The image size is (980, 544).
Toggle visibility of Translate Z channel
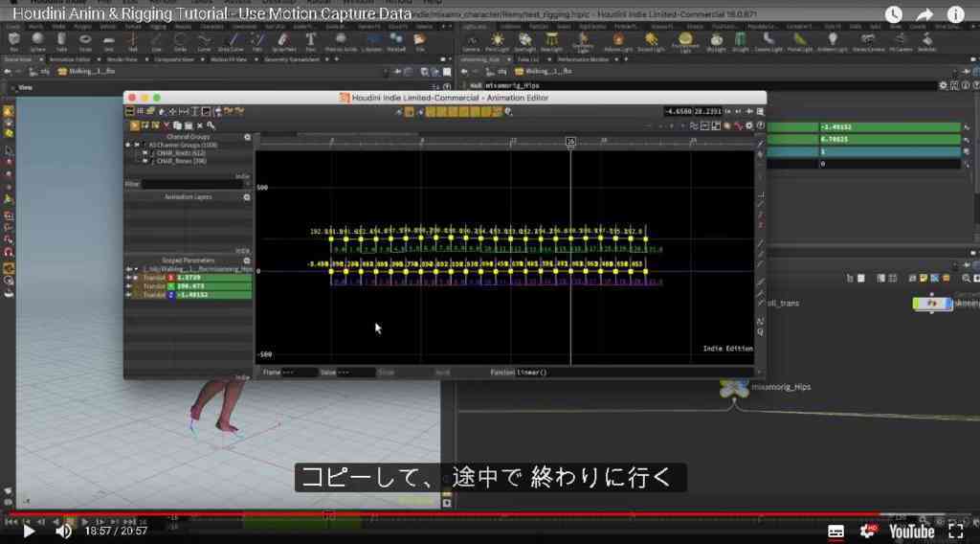click(x=129, y=295)
